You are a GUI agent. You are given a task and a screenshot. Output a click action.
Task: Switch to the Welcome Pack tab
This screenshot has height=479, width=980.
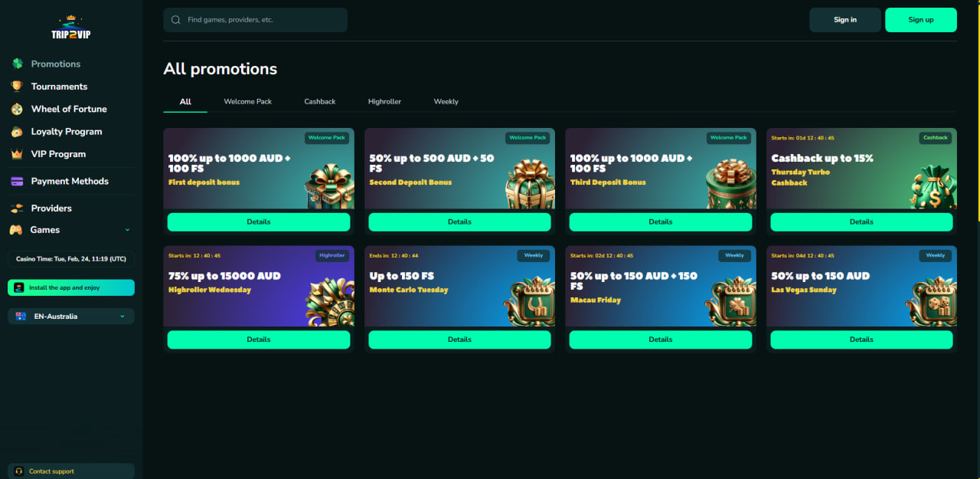pos(247,101)
